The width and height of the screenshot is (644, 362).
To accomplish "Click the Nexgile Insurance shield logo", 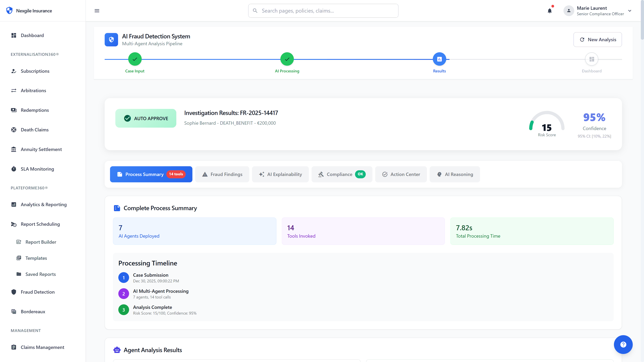I will click(9, 11).
